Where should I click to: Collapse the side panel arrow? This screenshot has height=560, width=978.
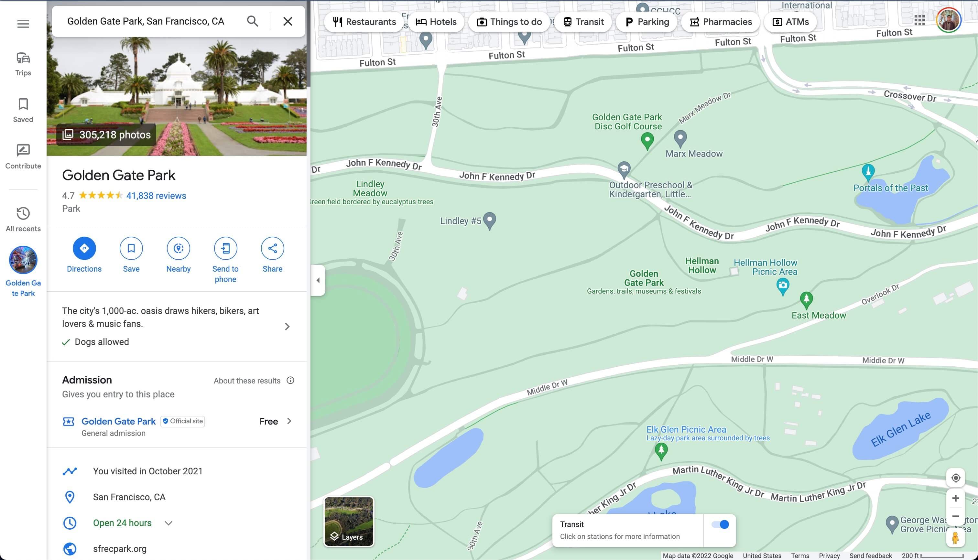(x=318, y=280)
